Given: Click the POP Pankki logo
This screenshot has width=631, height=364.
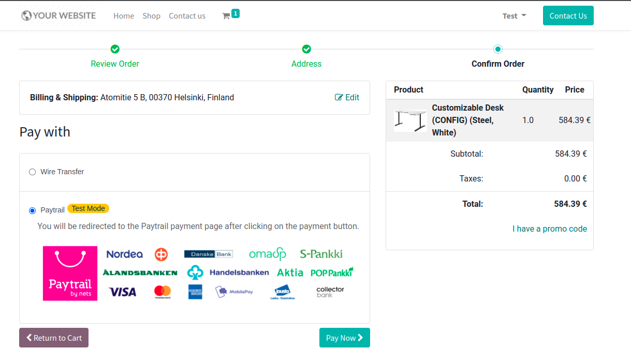Looking at the screenshot, I should (x=332, y=272).
